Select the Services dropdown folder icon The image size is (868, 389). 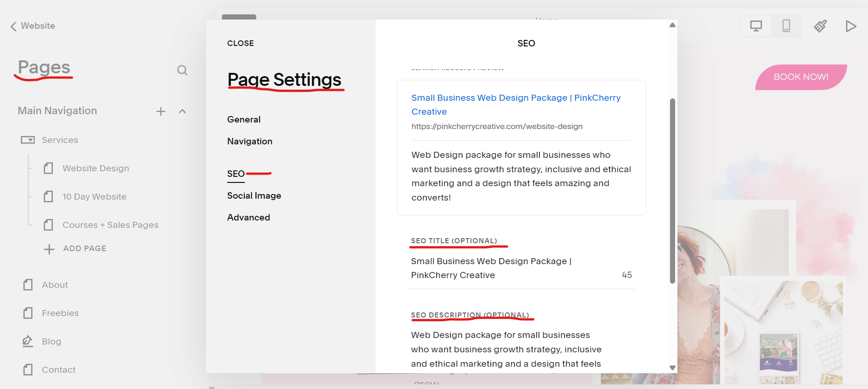(x=28, y=140)
